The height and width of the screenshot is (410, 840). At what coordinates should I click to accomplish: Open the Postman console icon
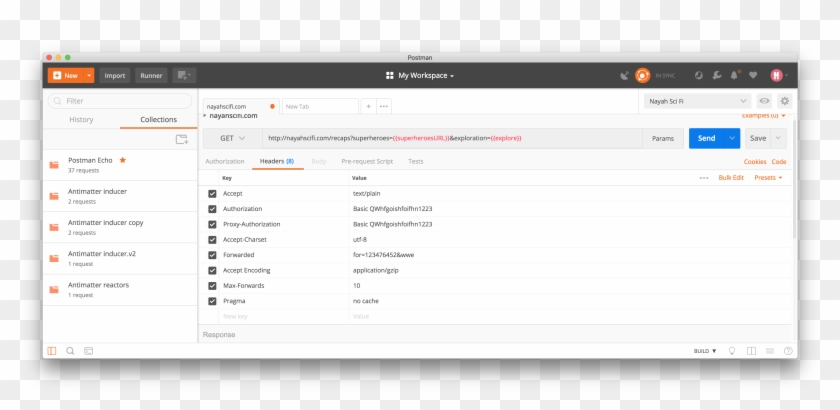pos(89,351)
